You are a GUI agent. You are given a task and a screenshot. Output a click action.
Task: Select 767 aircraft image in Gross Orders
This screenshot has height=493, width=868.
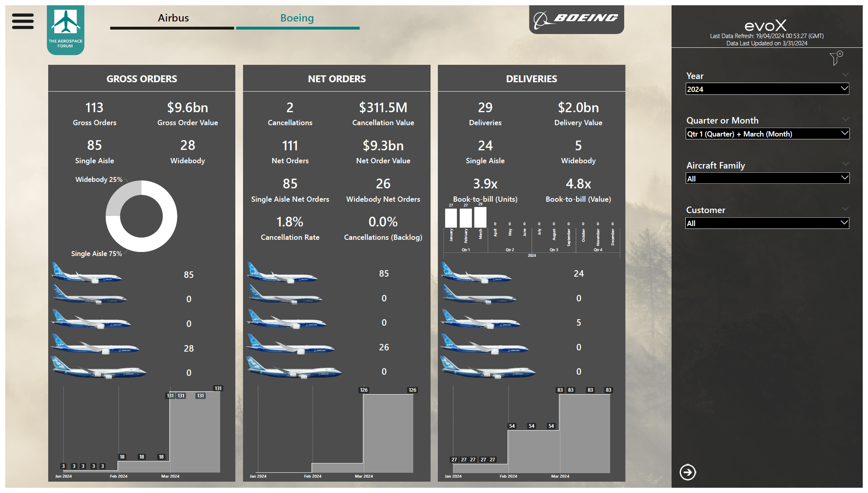click(x=90, y=295)
